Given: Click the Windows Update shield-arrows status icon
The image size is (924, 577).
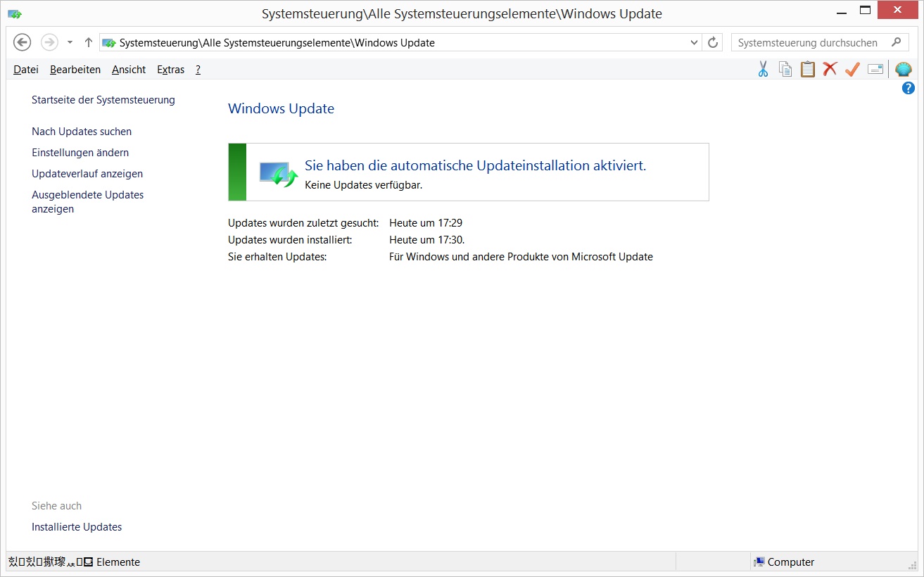Looking at the screenshot, I should (x=279, y=173).
